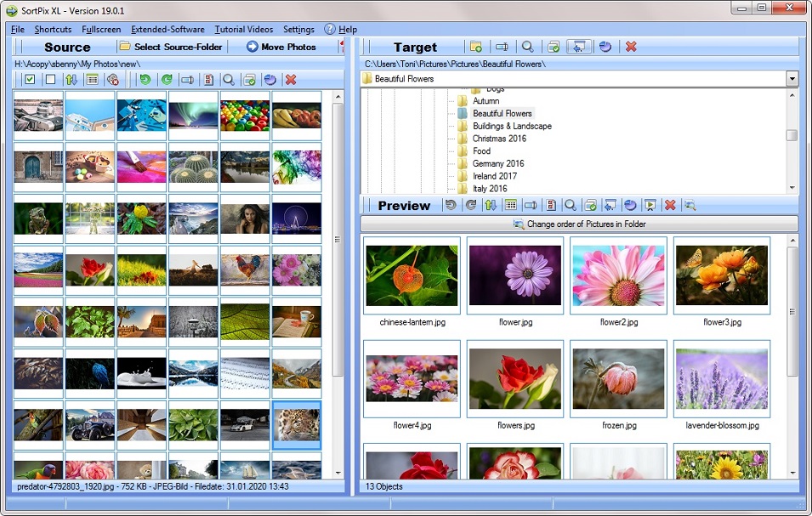The height and width of the screenshot is (516, 812).
Task: Click the Move Photos button
Action: click(282, 47)
